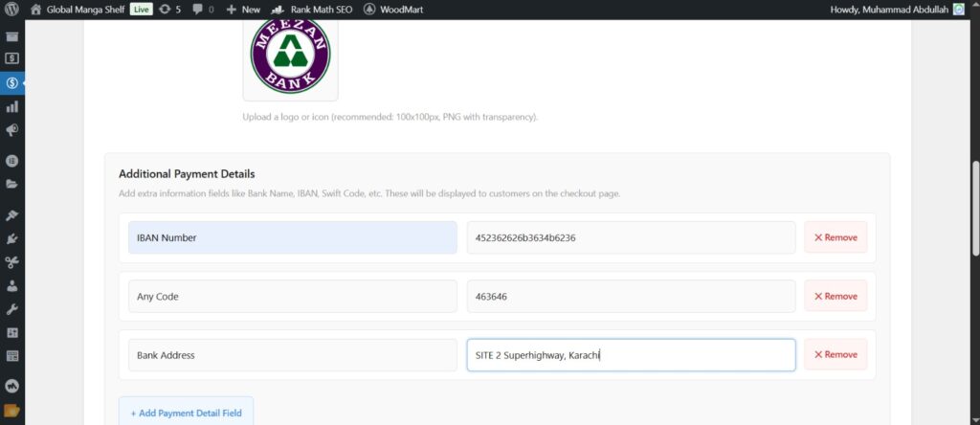Click the Add extra information fields description
The height and width of the screenshot is (425, 980).
pos(369,193)
